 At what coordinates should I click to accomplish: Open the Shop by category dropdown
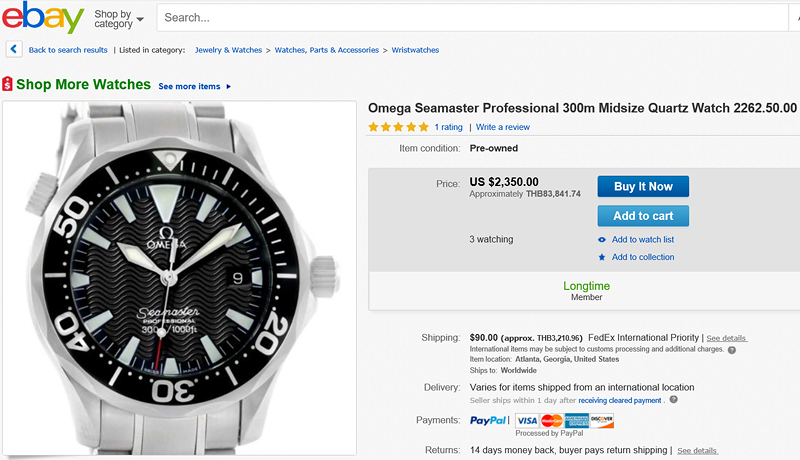[x=118, y=18]
